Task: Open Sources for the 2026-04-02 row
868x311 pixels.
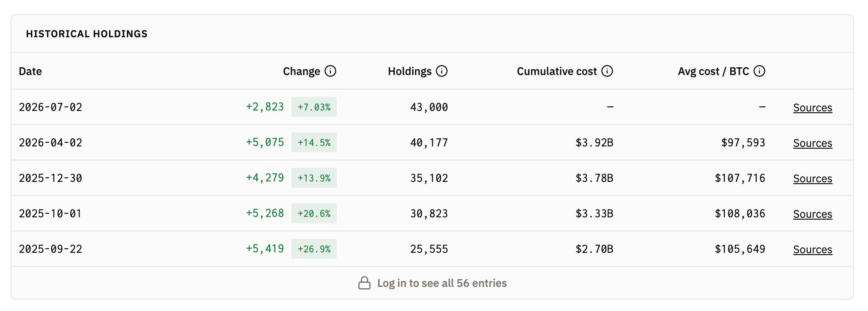Action: click(x=813, y=143)
